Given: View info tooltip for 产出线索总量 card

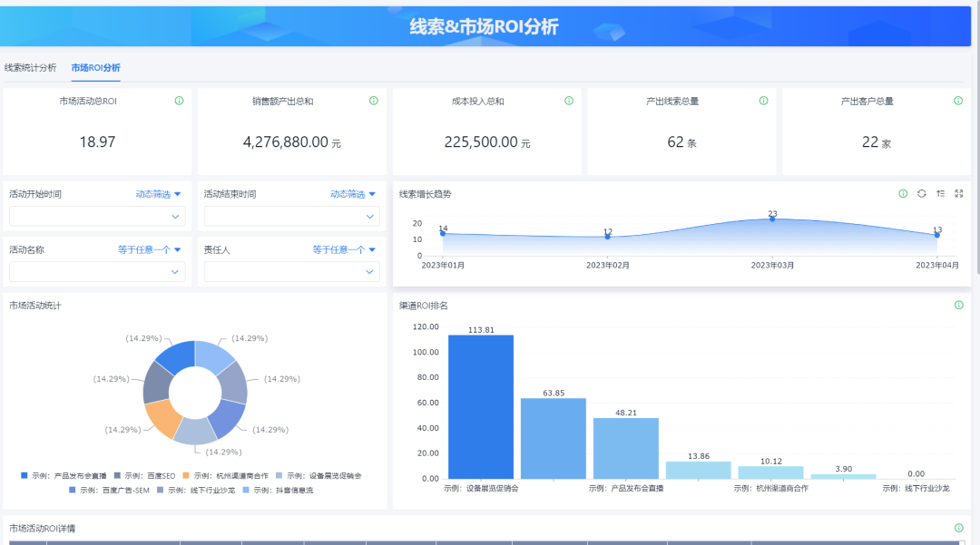Looking at the screenshot, I should click(763, 101).
